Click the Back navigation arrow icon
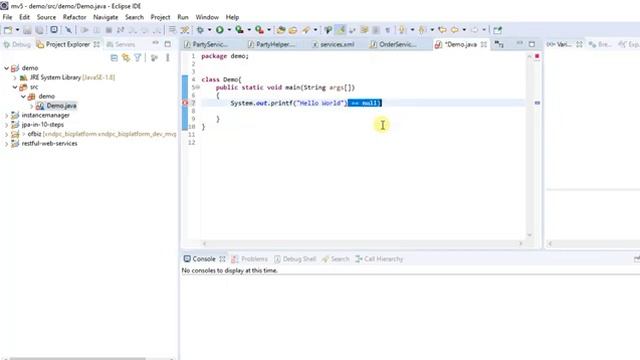Viewport: 640px width, 360px height. pos(454,30)
